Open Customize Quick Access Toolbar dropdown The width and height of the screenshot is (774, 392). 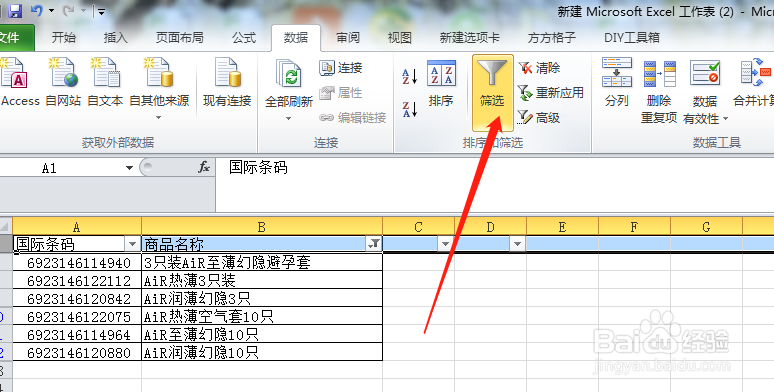[101, 11]
